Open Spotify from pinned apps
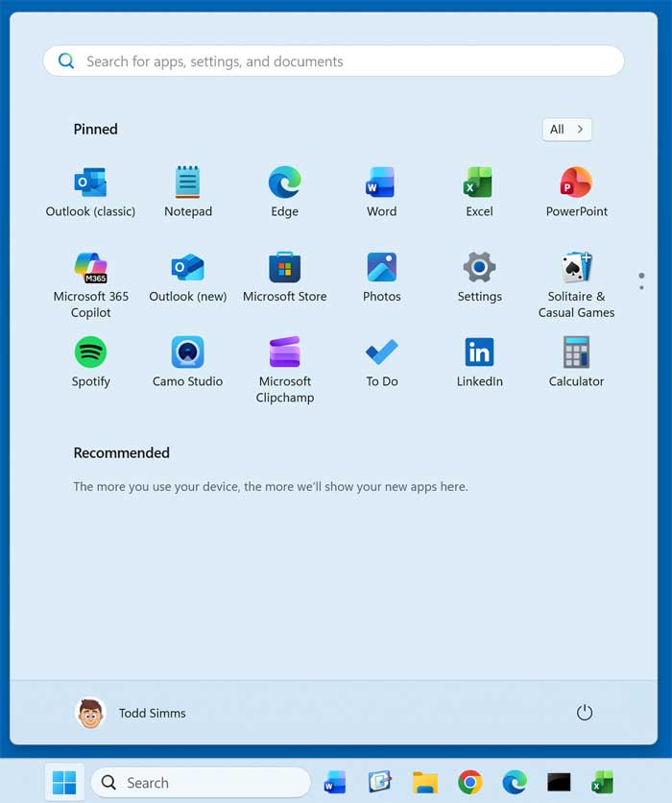 tap(90, 362)
